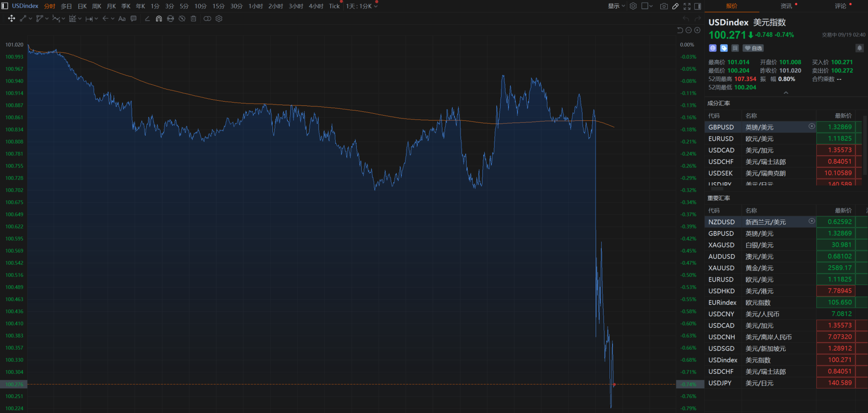Viewport: 868px width, 413px height.
Task: Switch chart to fullscreen mode
Action: [687, 6]
